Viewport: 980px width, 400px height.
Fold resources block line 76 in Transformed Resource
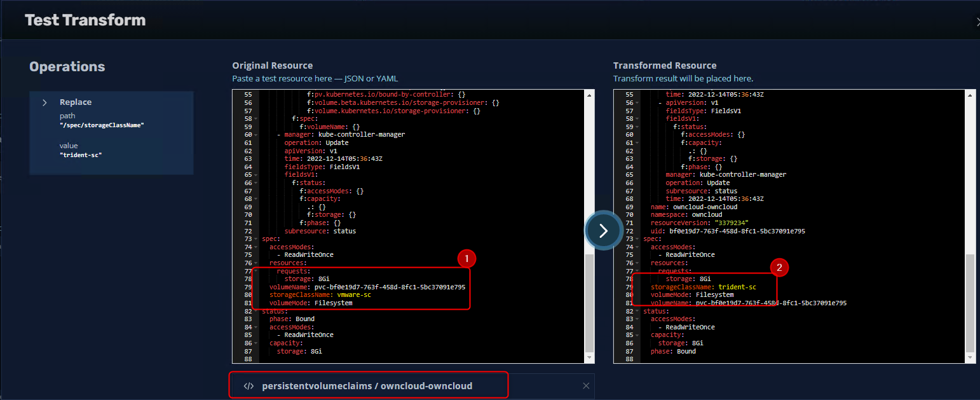(637, 263)
